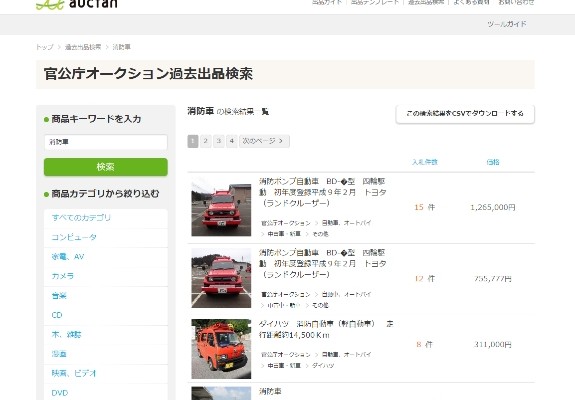
Task: Open 過去出品検索 in top navigation
Action: point(426,2)
